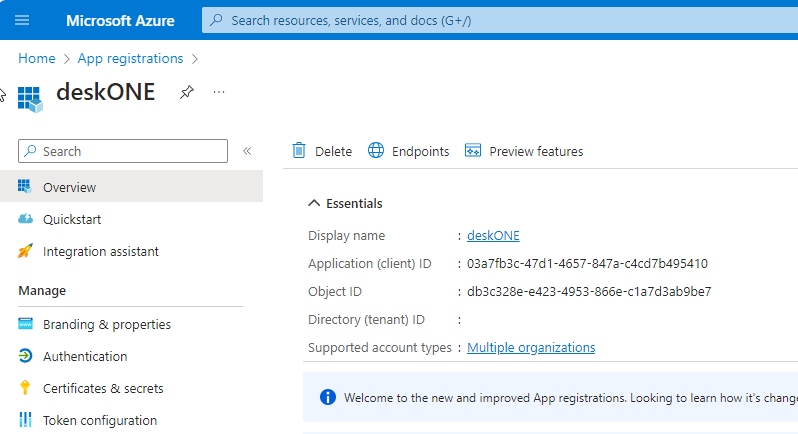
Task: Click the Overview grid icon
Action: click(24, 187)
